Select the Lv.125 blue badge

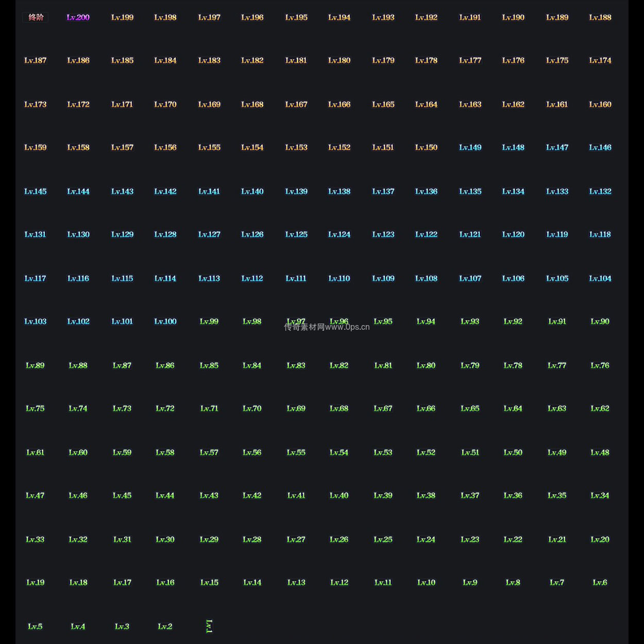click(296, 234)
